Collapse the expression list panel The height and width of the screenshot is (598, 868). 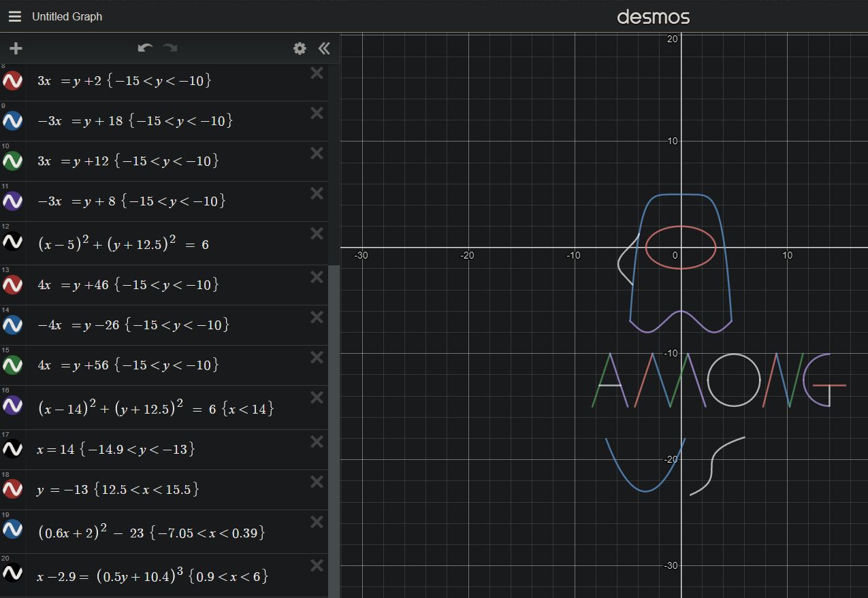pyautogui.click(x=324, y=48)
